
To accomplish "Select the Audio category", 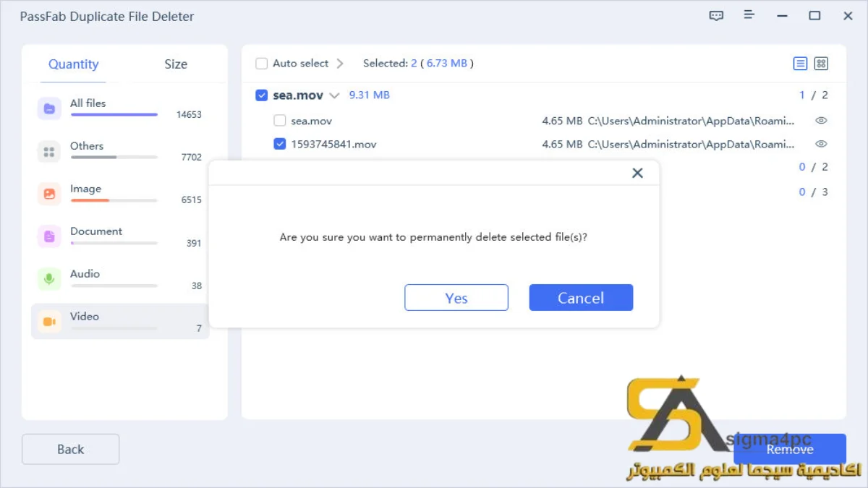I will pyautogui.click(x=120, y=279).
